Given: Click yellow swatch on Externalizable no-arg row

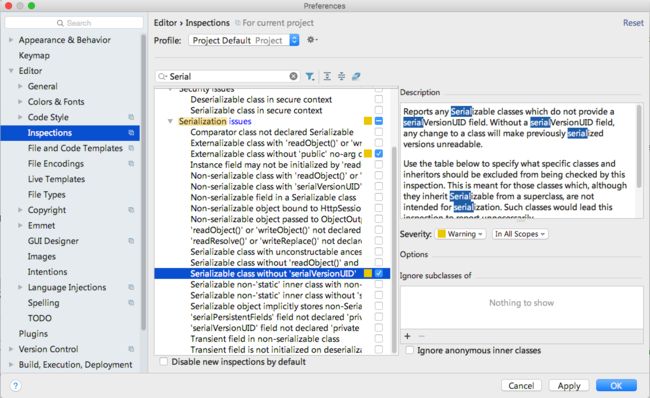Looking at the screenshot, I should click(368, 153).
